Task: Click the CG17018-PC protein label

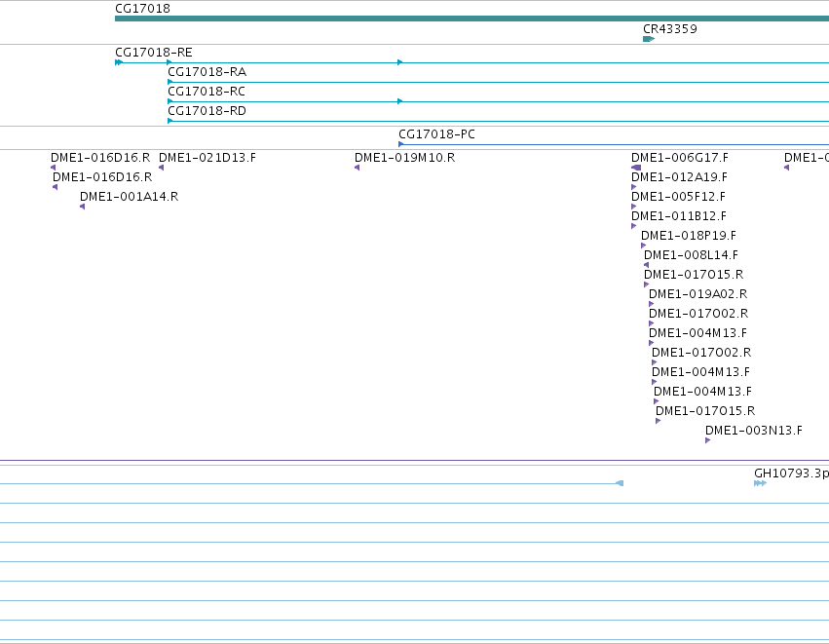Action: pos(436,134)
